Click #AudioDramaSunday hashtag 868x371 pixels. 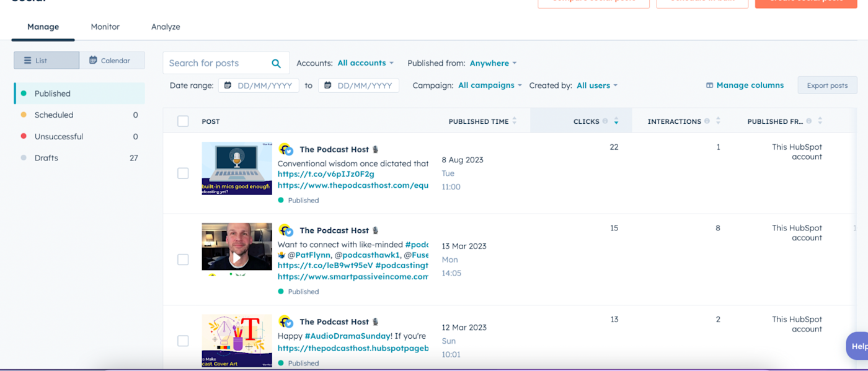point(348,336)
